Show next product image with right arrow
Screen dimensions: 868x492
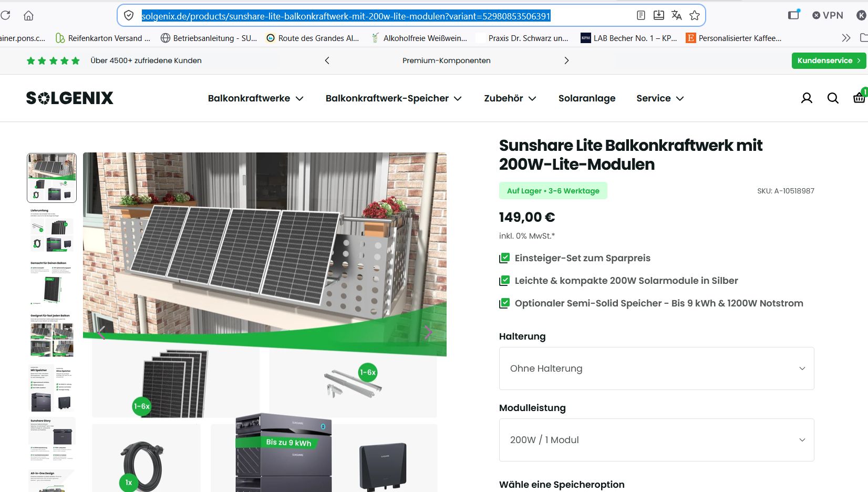point(428,332)
